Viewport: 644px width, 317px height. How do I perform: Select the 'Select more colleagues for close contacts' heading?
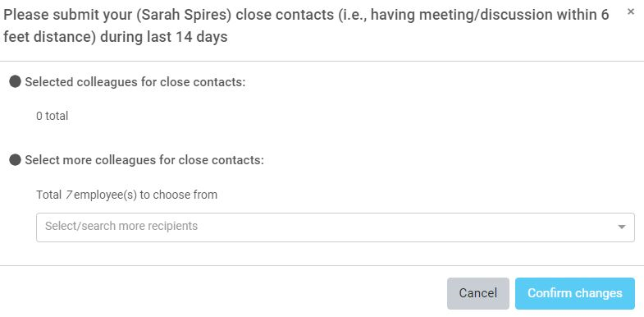tap(144, 160)
